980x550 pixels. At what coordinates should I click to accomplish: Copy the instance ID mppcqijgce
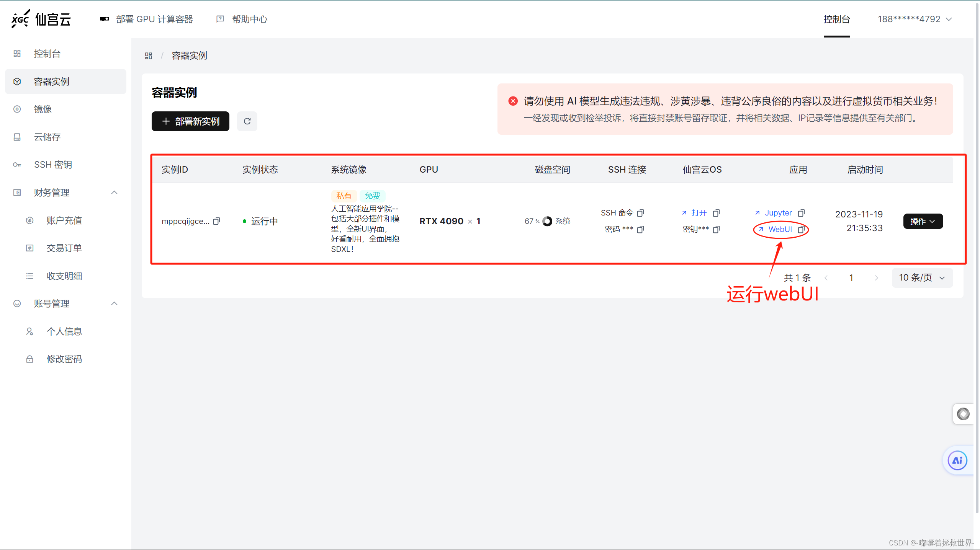click(217, 221)
